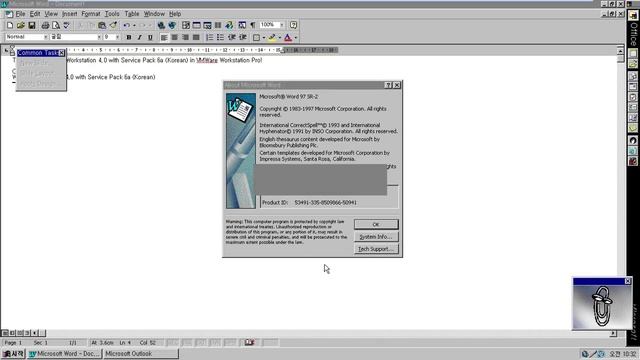The image size is (640, 360).
Task: Click the Insert Table icon
Action: point(197,25)
